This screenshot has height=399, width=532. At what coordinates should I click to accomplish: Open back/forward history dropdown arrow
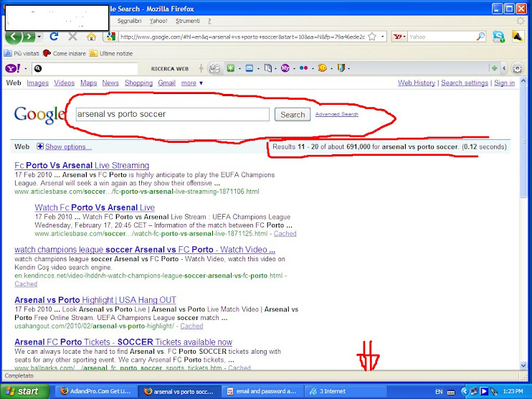[39, 37]
